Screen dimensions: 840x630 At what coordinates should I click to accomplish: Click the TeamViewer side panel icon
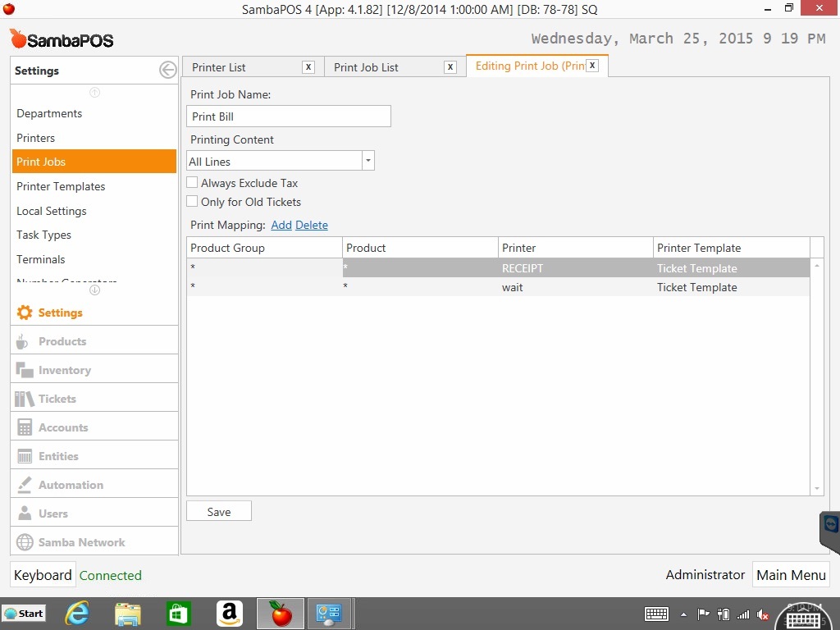click(830, 524)
